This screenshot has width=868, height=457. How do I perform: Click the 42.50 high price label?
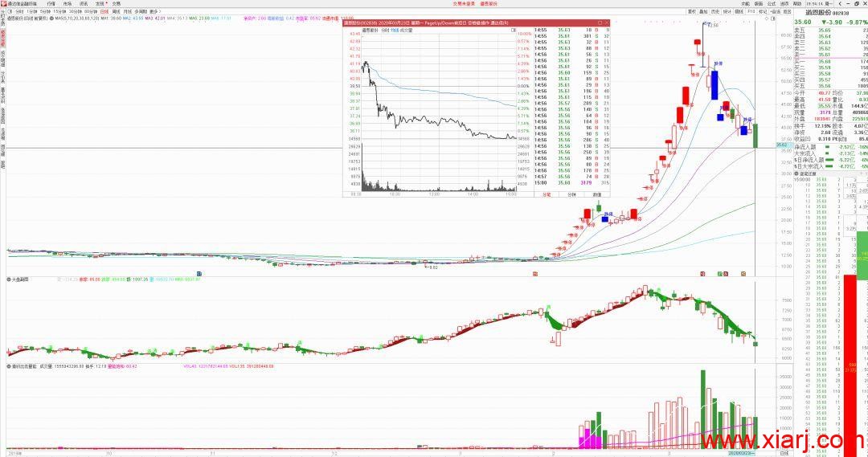(x=713, y=25)
